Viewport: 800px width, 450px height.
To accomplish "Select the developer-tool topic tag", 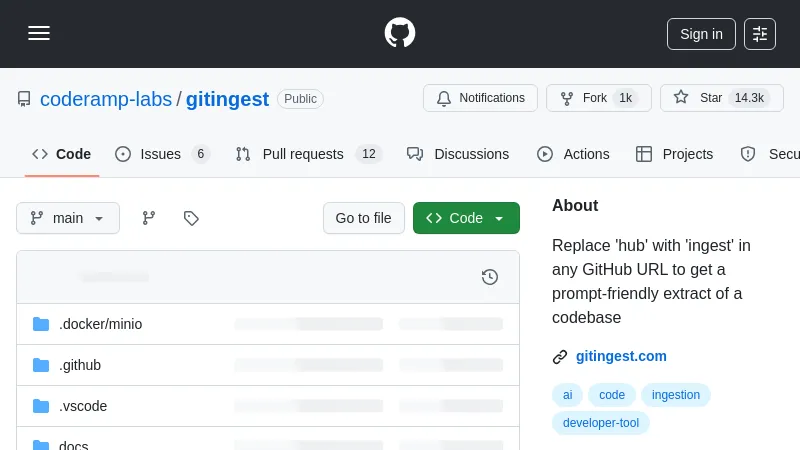I will [x=601, y=423].
